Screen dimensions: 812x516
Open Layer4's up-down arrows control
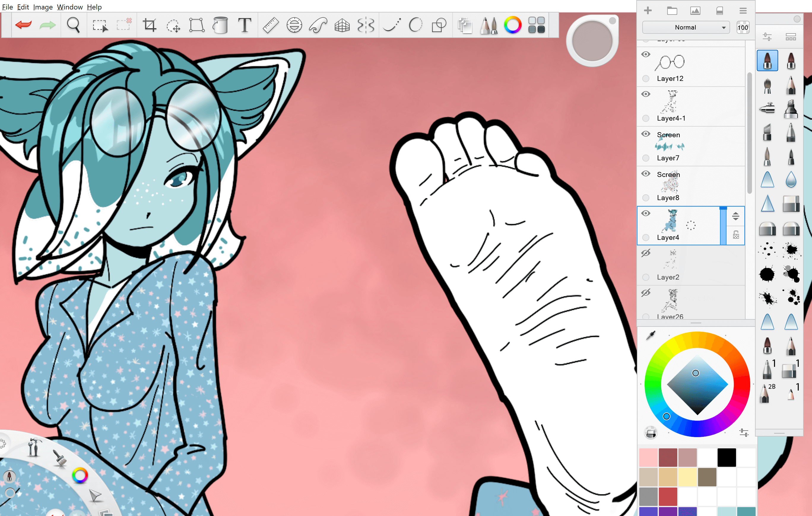[735, 216]
